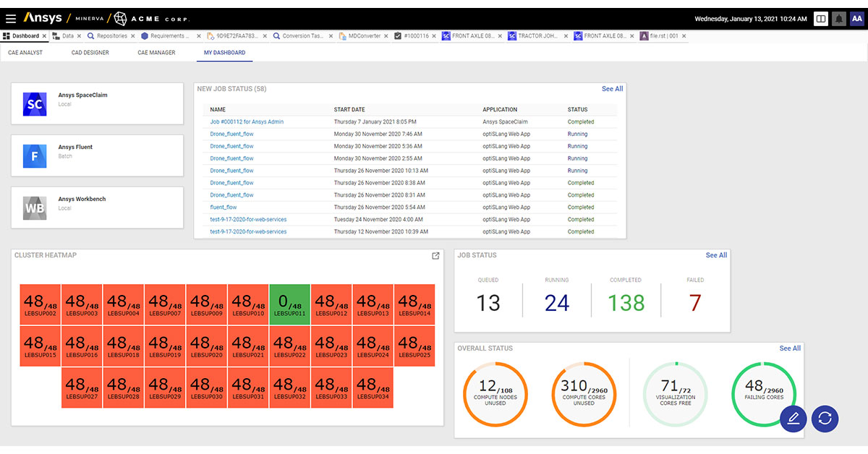Close the #1000116 tab
This screenshot has width=868, height=454.
click(435, 36)
